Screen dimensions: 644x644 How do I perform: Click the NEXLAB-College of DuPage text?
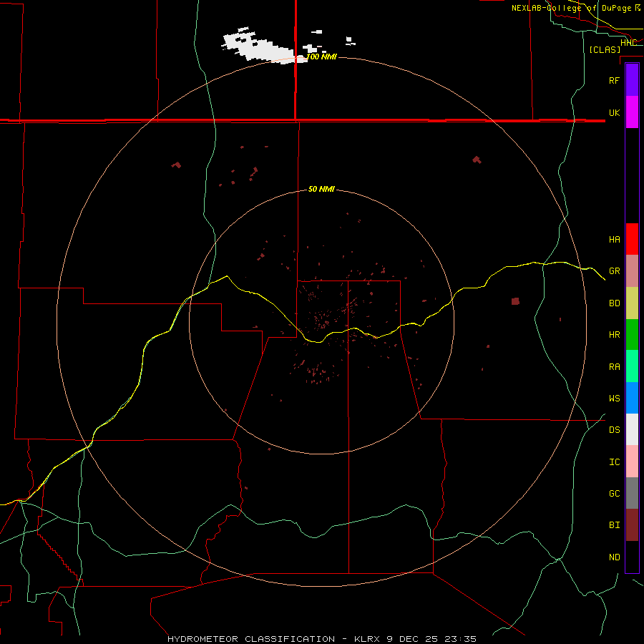coord(572,8)
